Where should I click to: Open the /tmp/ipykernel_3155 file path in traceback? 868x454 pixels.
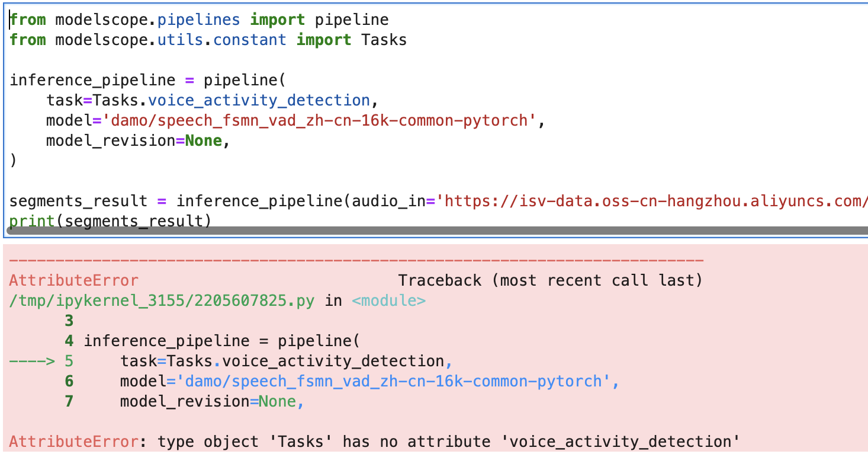coord(162,300)
